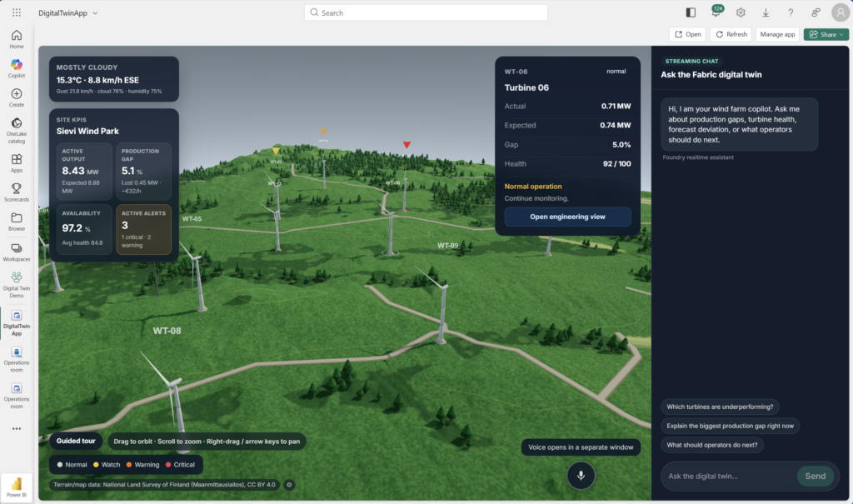This screenshot has width=853, height=504.
Task: Click the Watch legend entry
Action: click(107, 464)
